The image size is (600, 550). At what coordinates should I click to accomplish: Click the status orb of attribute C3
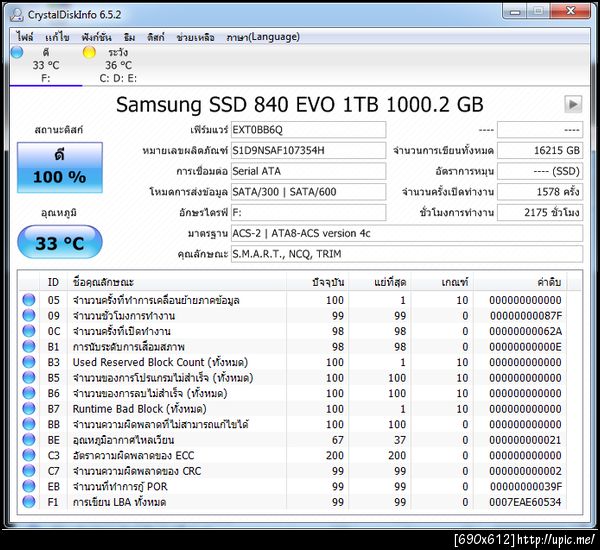[29, 455]
